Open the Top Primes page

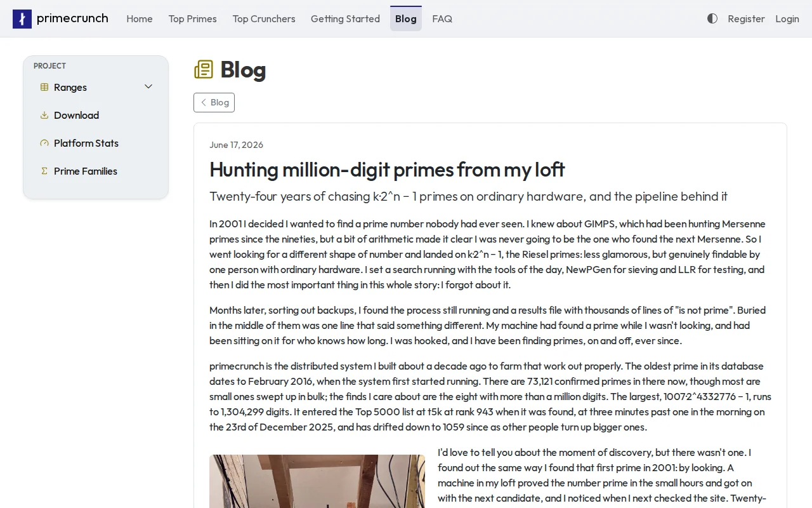click(193, 19)
